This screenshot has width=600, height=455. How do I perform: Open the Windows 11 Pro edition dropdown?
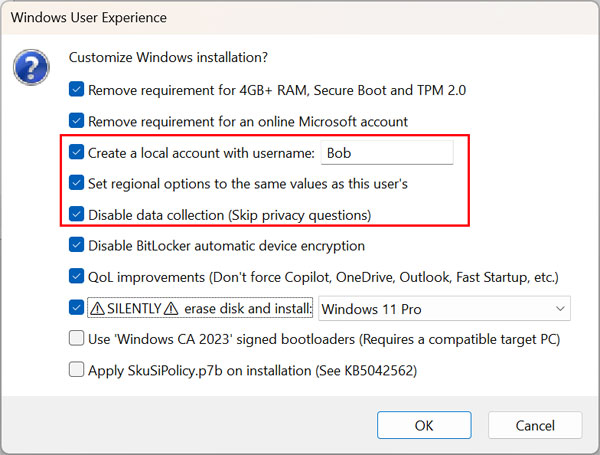click(x=444, y=308)
